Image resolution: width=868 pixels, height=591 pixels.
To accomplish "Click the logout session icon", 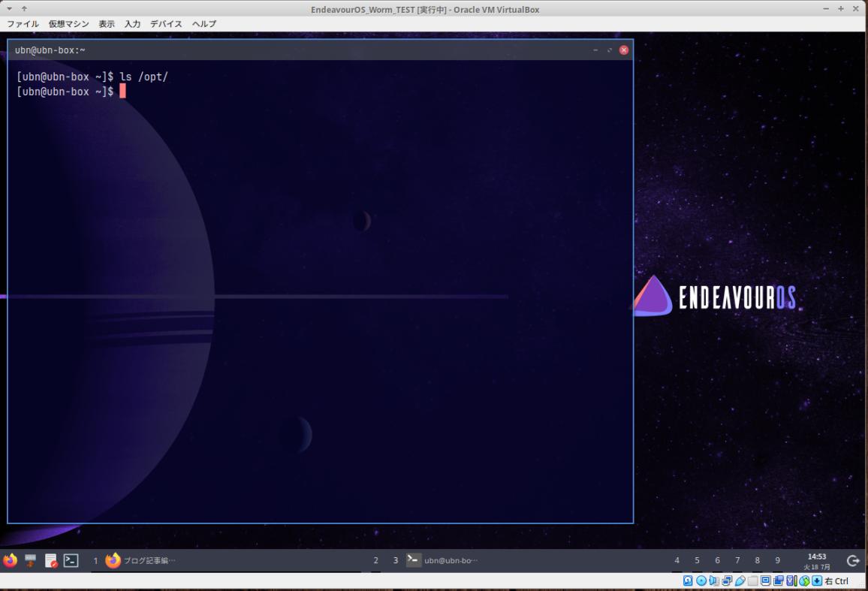I will pyautogui.click(x=853, y=560).
